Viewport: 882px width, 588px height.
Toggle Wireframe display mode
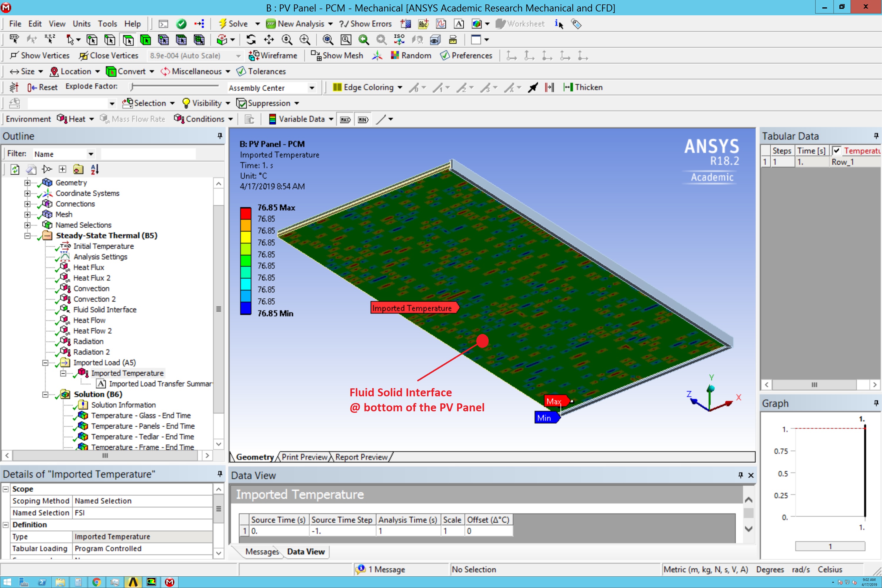click(273, 56)
